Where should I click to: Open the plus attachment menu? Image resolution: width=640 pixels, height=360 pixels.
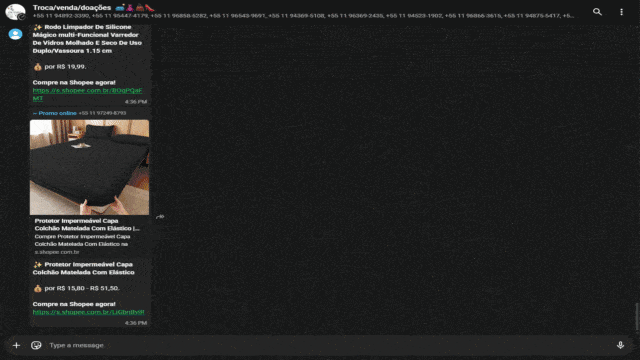16,345
